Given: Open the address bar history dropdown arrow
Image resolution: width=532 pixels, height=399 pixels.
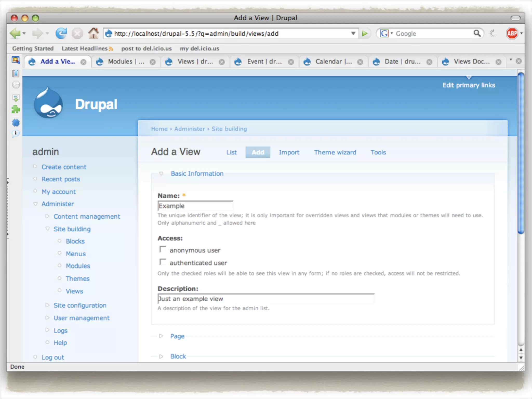Looking at the screenshot, I should (353, 34).
